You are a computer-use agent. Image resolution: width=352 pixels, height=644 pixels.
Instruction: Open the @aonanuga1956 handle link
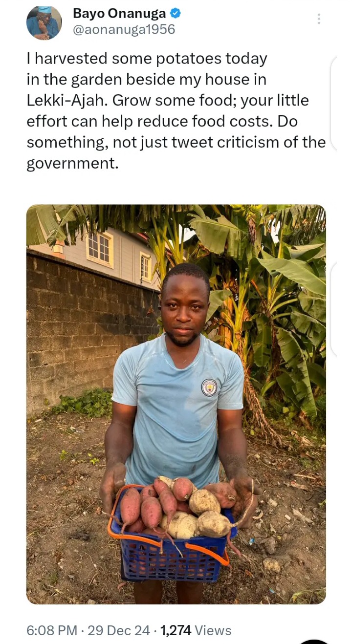124,30
